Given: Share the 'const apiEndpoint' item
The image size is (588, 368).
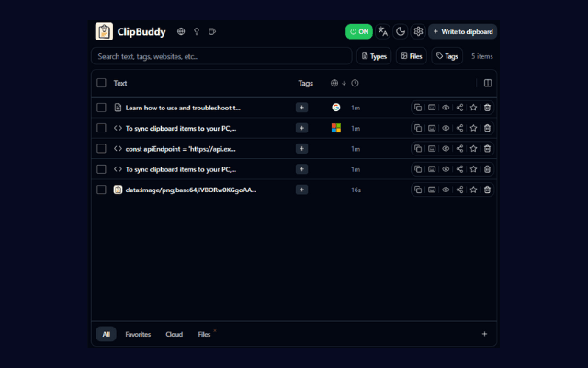Looking at the screenshot, I should [x=459, y=149].
